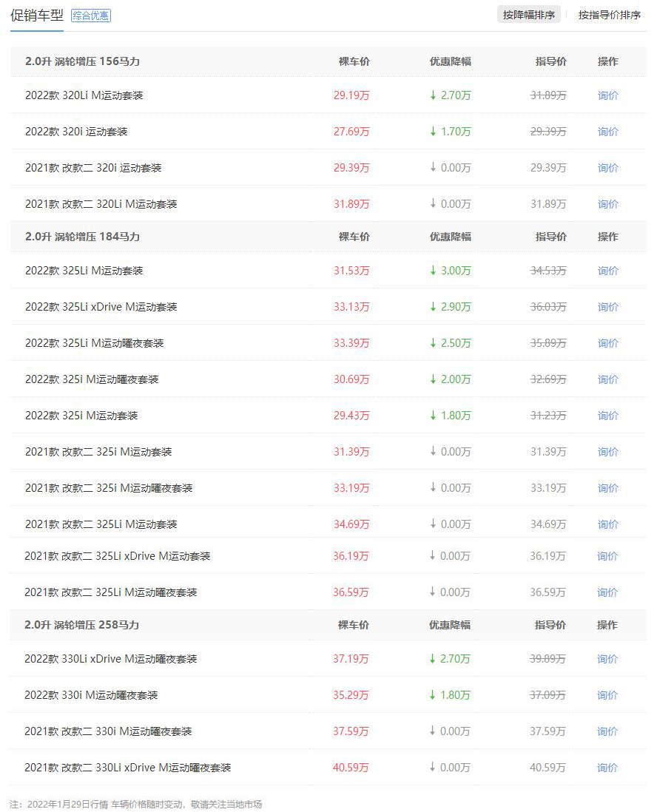This screenshot has width=657, height=812.
Task: Click 询价 for 2022款 330Li xDrive M运动曜夜套装
Action: pos(607,659)
